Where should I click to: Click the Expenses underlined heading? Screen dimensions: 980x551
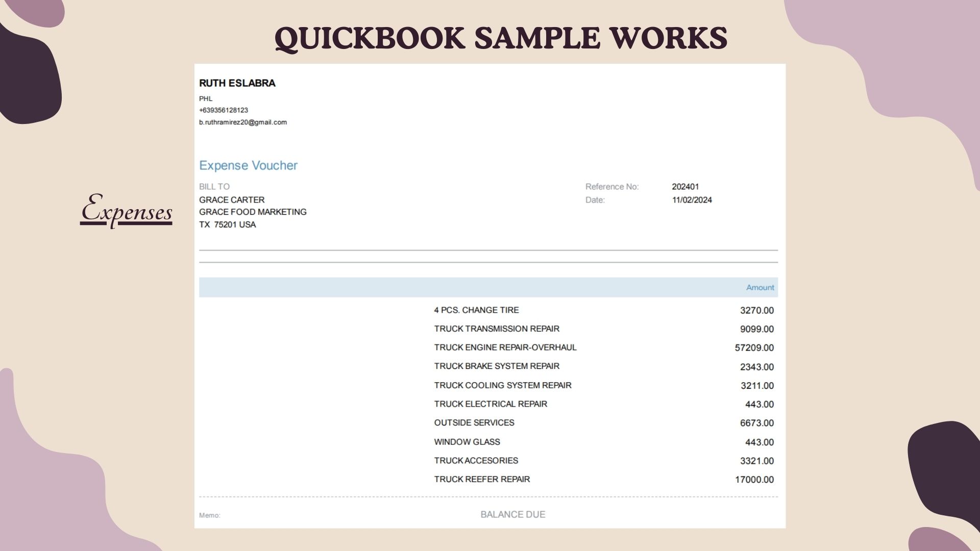click(127, 210)
